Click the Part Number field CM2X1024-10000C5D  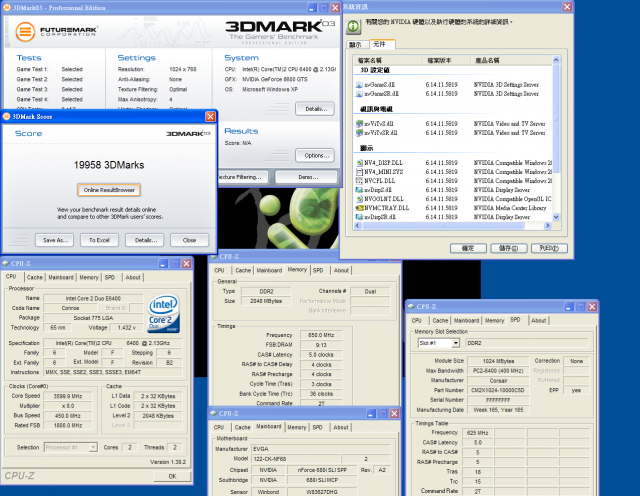coord(498,390)
